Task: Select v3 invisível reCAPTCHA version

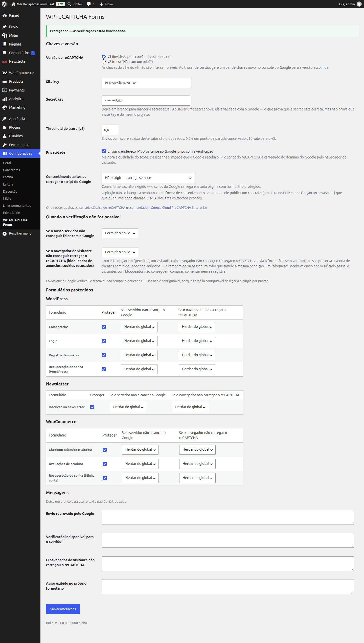Action: pos(104,57)
